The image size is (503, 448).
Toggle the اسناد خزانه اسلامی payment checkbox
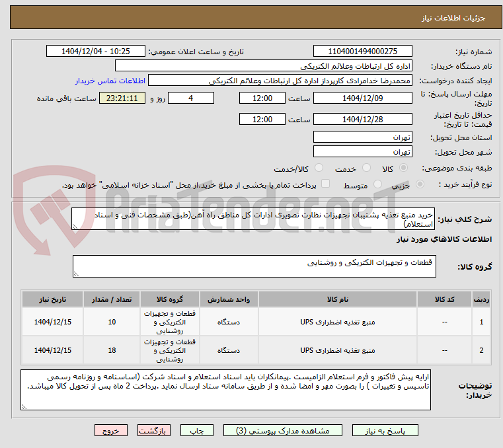(x=325, y=184)
